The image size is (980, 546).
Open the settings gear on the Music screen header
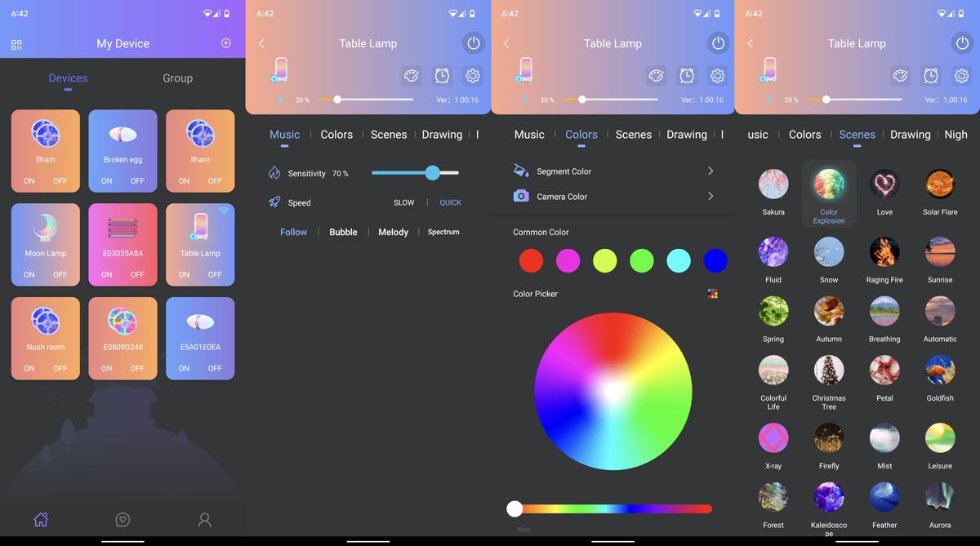click(472, 76)
